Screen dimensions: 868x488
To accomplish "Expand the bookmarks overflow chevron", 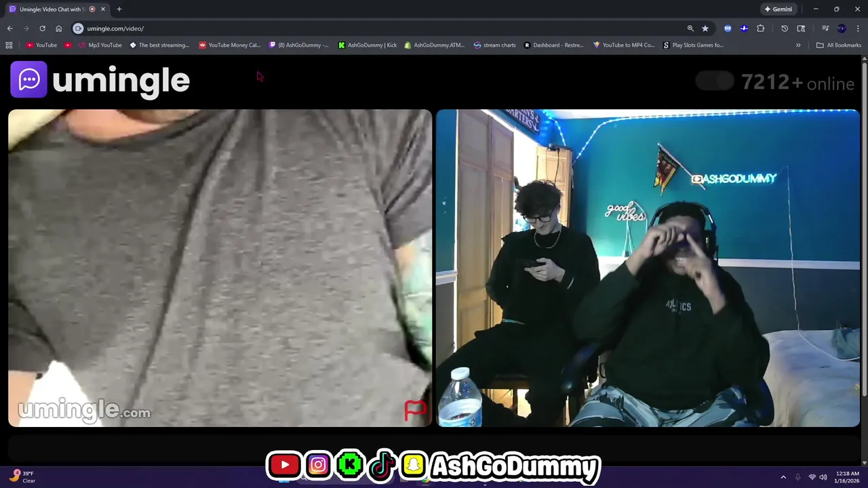I will [x=798, y=45].
